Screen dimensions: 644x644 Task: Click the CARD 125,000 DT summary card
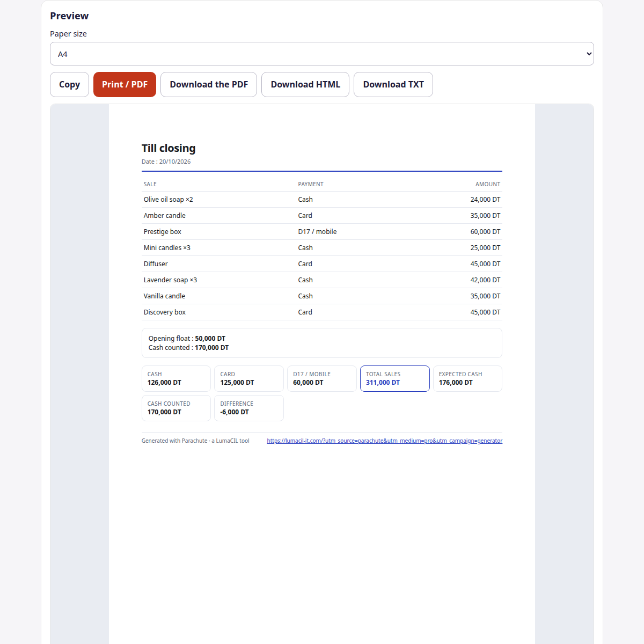(249, 379)
